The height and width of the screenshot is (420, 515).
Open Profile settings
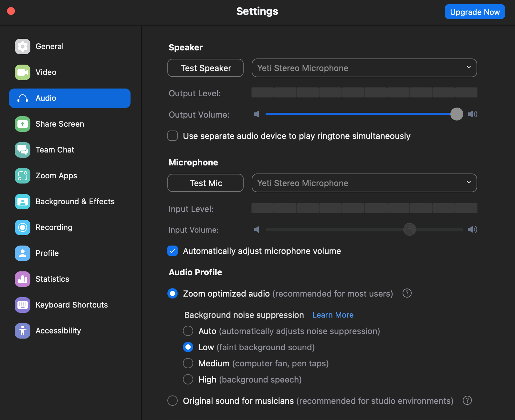point(70,253)
